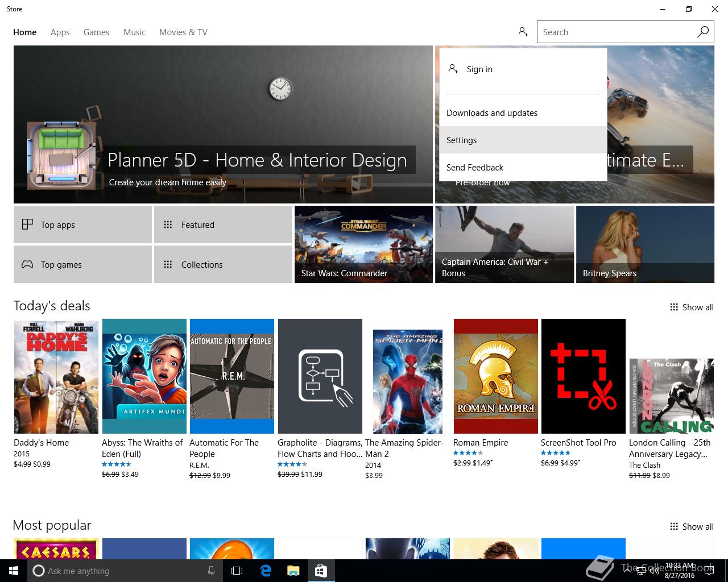Screen dimensions: 728x582
Task: Click Cortana microphone icon
Action: pyautogui.click(x=211, y=571)
